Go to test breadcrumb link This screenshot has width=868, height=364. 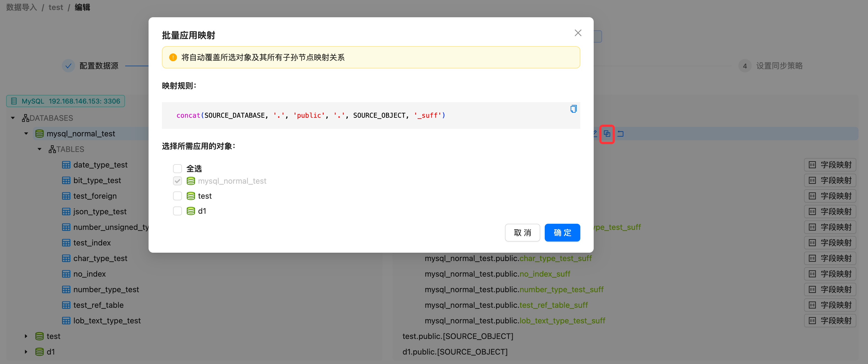point(56,7)
